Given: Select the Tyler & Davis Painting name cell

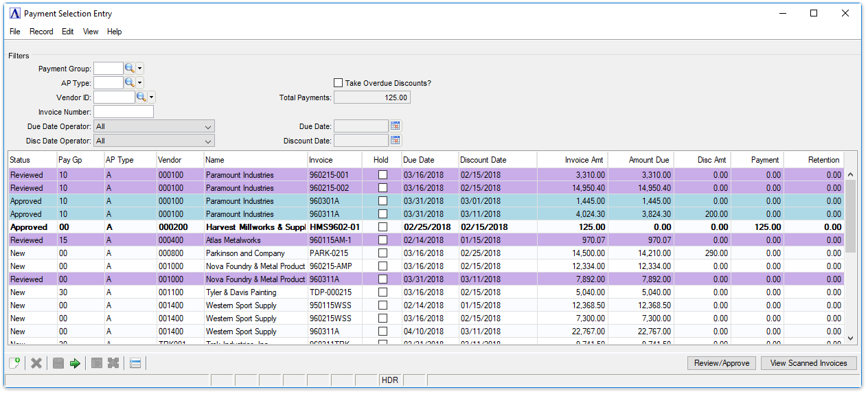Looking at the screenshot, I should coord(255,292).
